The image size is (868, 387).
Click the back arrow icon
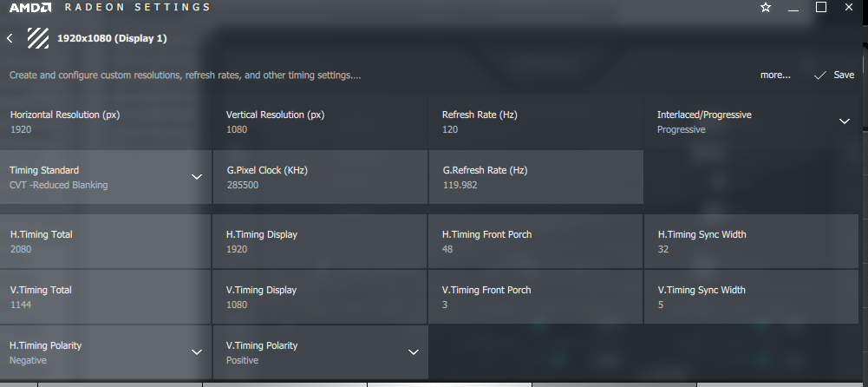click(x=10, y=38)
